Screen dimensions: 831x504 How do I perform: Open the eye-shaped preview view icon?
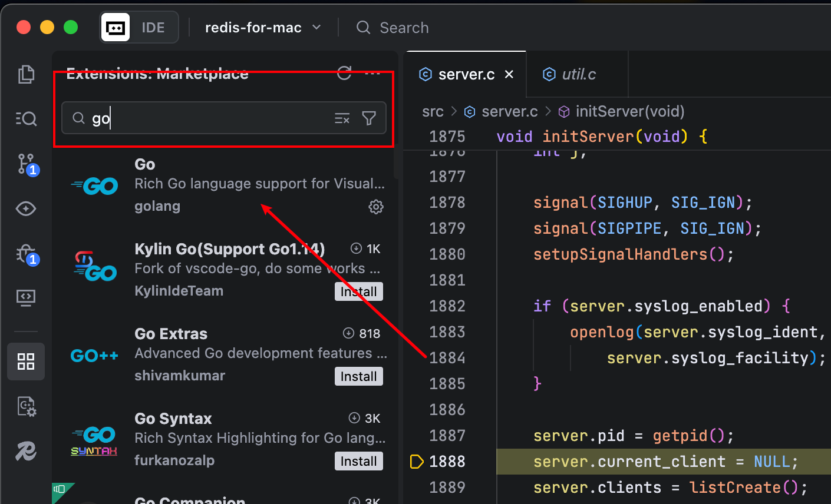coord(26,208)
